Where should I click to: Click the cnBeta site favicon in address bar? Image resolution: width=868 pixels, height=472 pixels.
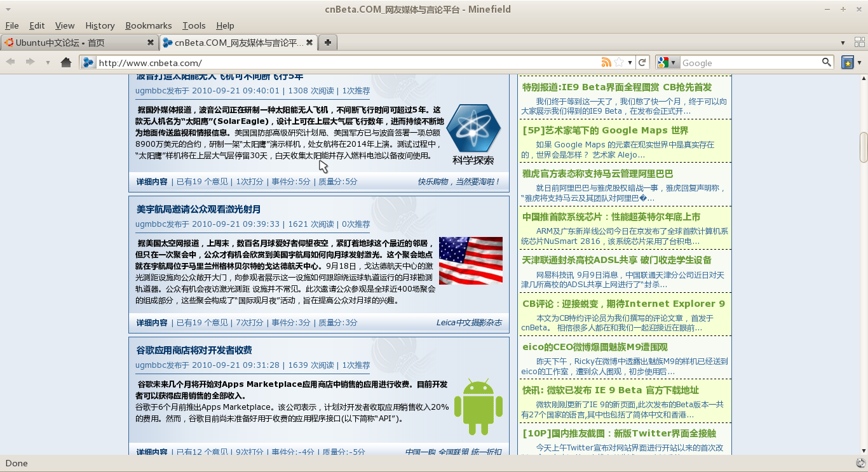coord(88,62)
